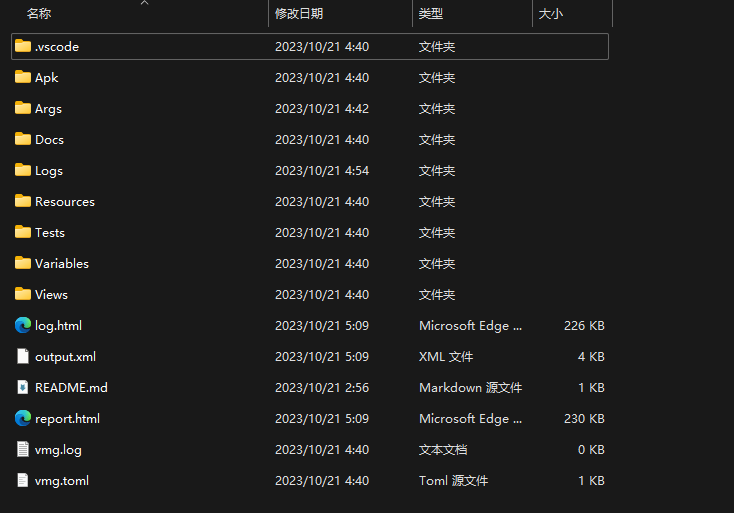Select the Logs folder icon
Image resolution: width=734 pixels, height=513 pixels.
pyautogui.click(x=22, y=170)
